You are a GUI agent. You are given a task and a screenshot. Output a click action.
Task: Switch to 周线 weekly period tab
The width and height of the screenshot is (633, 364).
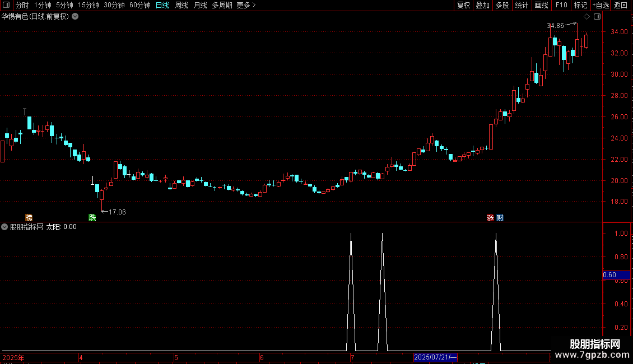[181, 5]
